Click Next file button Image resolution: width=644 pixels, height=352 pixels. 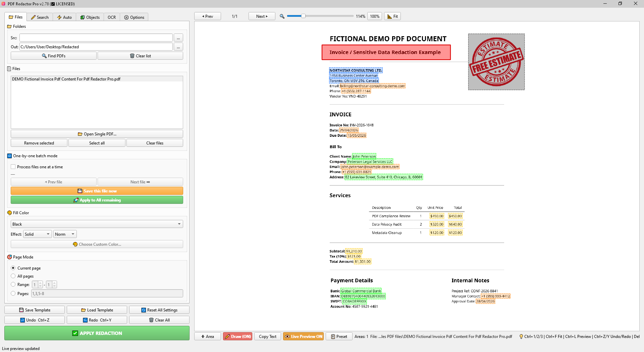[140, 182]
